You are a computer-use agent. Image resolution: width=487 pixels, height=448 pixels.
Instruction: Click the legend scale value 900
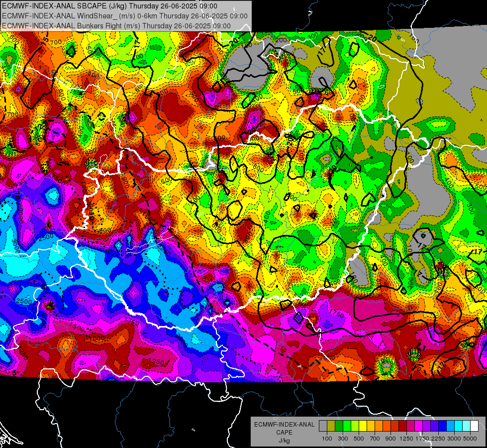coord(390,439)
